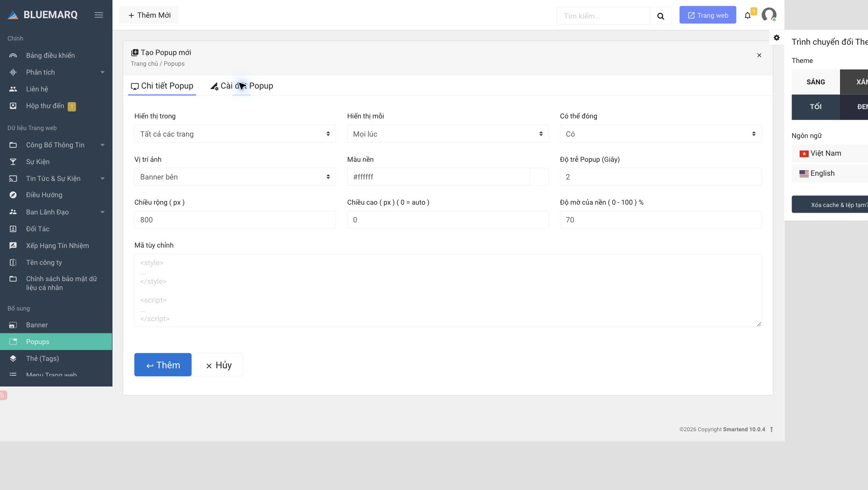Open the Trang web button

coord(708,15)
